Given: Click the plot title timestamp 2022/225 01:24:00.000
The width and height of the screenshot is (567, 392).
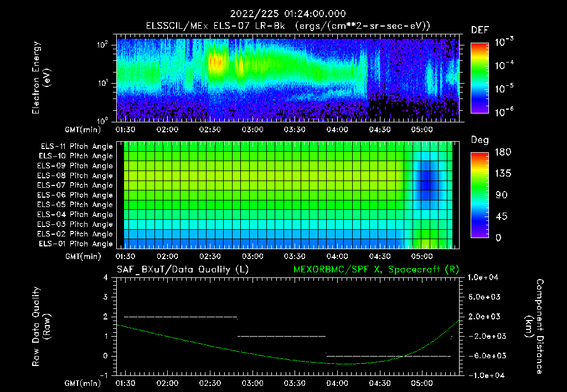Looking at the screenshot, I should coord(288,14).
